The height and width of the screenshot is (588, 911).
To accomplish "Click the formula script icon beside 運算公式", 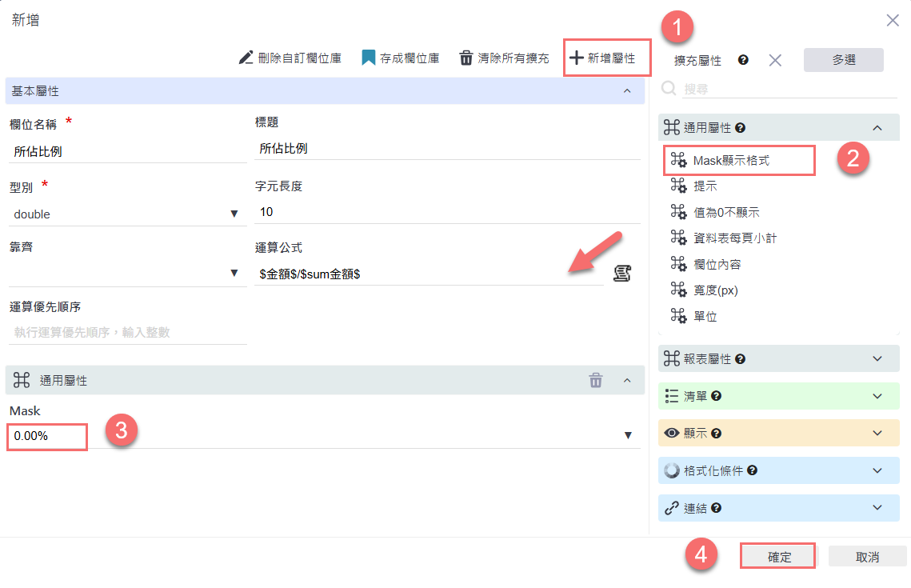I will click(x=622, y=274).
